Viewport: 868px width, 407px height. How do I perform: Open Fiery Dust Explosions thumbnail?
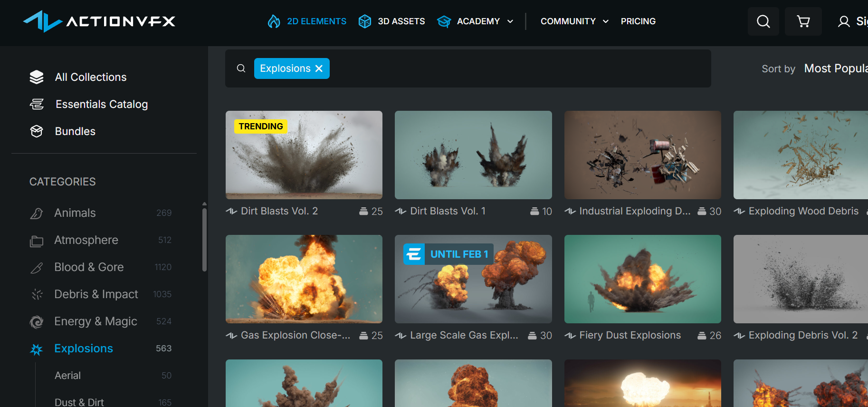point(643,279)
